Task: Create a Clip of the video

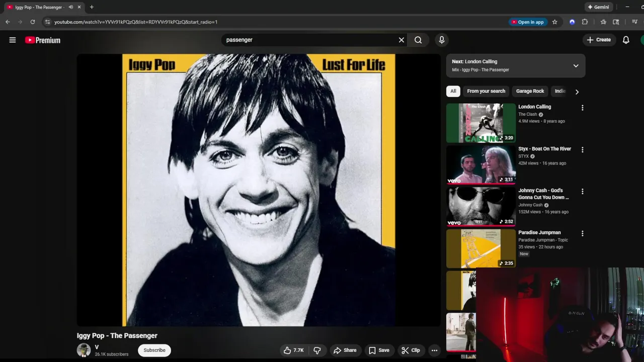Action: point(411,350)
